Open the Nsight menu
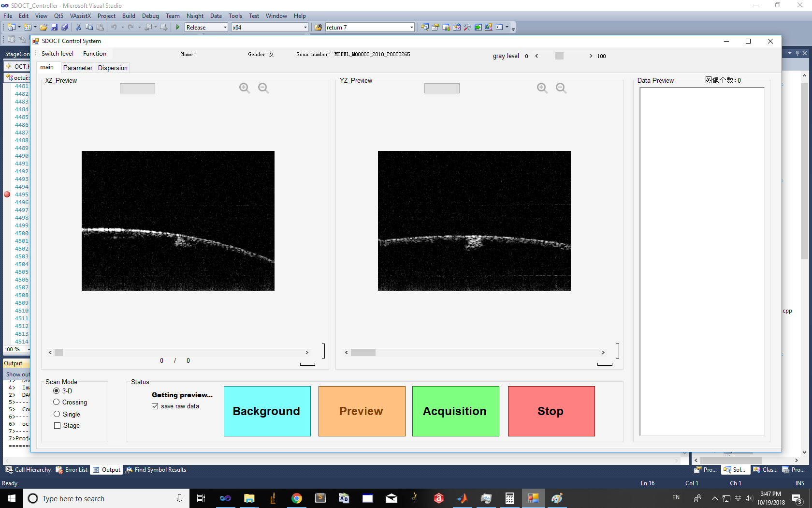Image resolution: width=812 pixels, height=508 pixels. click(195, 16)
